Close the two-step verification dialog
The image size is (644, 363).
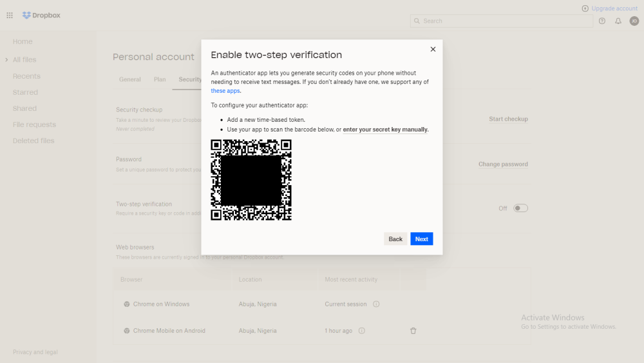(x=433, y=50)
